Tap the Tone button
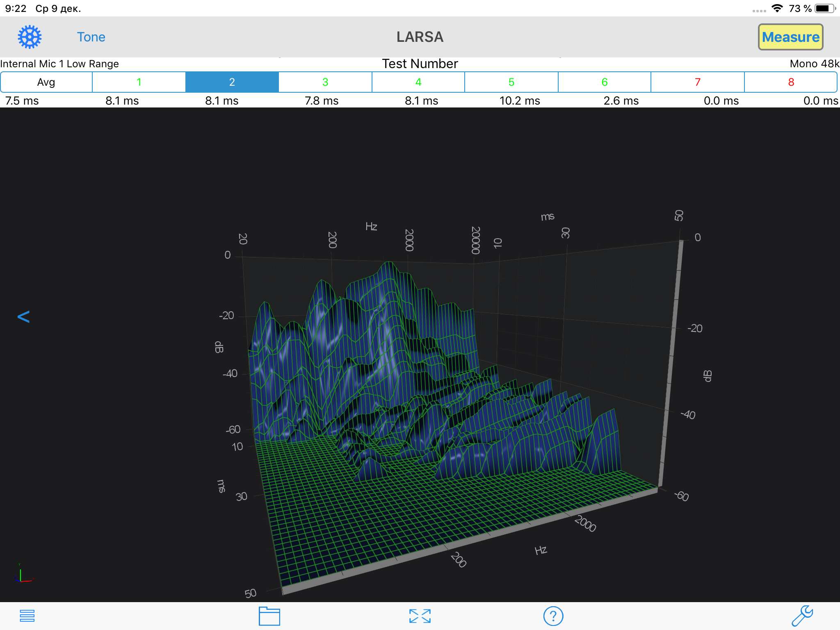The image size is (840, 630). tap(91, 37)
